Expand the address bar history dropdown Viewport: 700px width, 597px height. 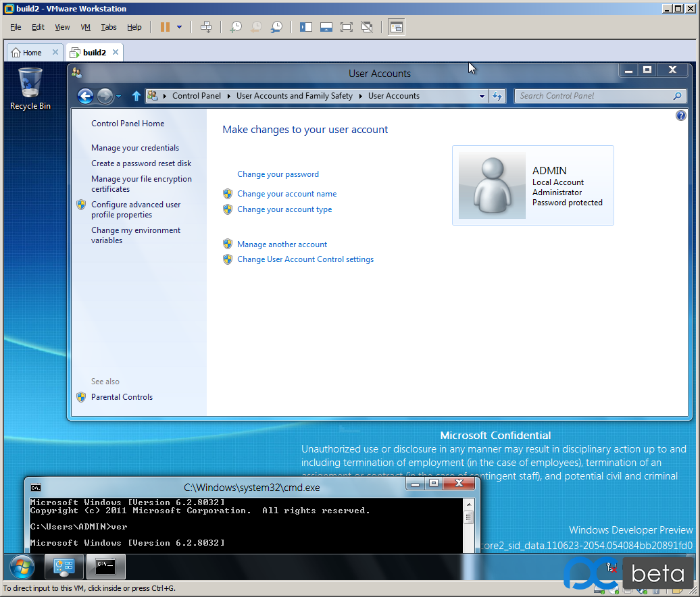point(482,97)
